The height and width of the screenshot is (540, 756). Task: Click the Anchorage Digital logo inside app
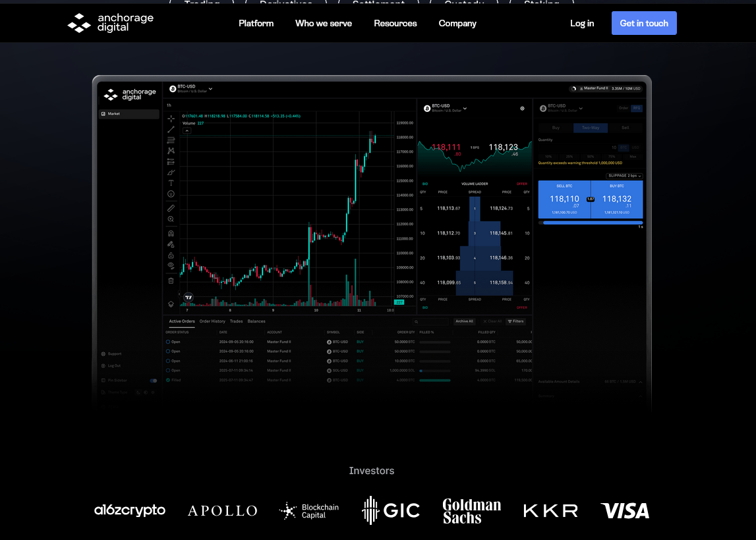pos(131,94)
